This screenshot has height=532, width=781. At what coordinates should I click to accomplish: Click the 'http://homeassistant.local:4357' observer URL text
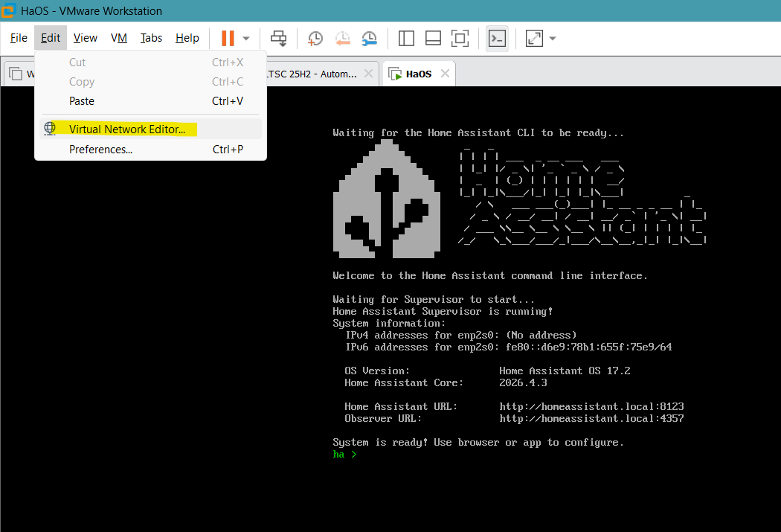[x=592, y=418]
